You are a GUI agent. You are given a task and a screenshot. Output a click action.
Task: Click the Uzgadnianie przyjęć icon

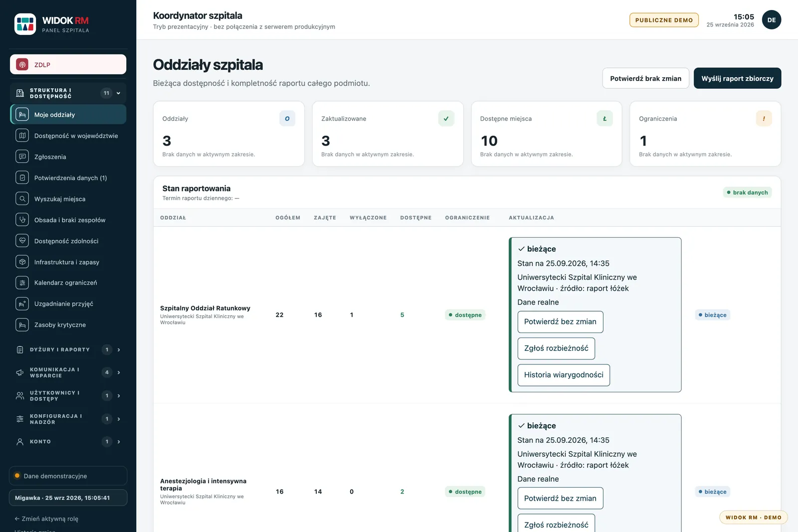pos(22,304)
